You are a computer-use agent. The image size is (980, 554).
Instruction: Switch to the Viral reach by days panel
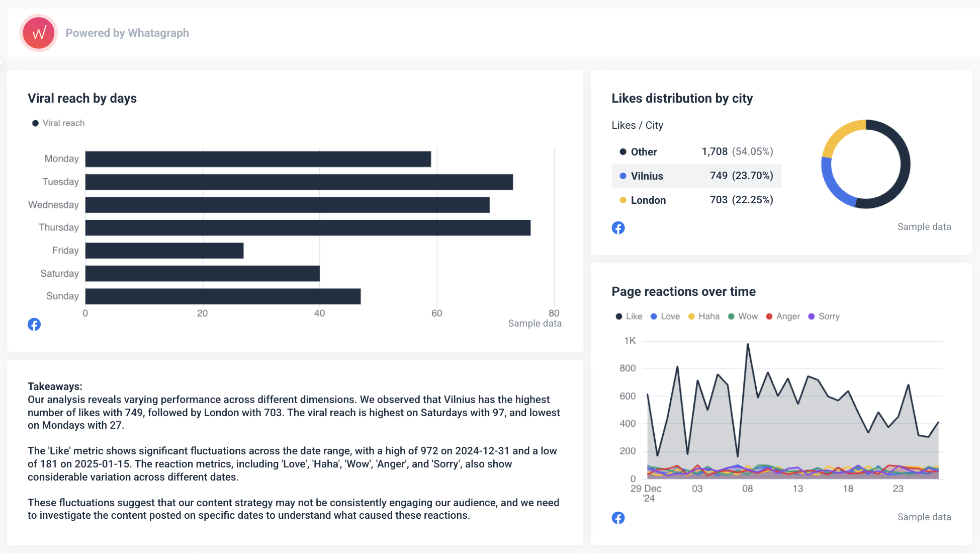[x=82, y=98]
